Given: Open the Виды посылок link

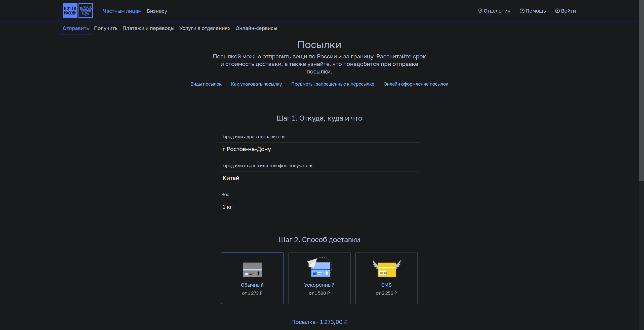Looking at the screenshot, I should pyautogui.click(x=206, y=84).
